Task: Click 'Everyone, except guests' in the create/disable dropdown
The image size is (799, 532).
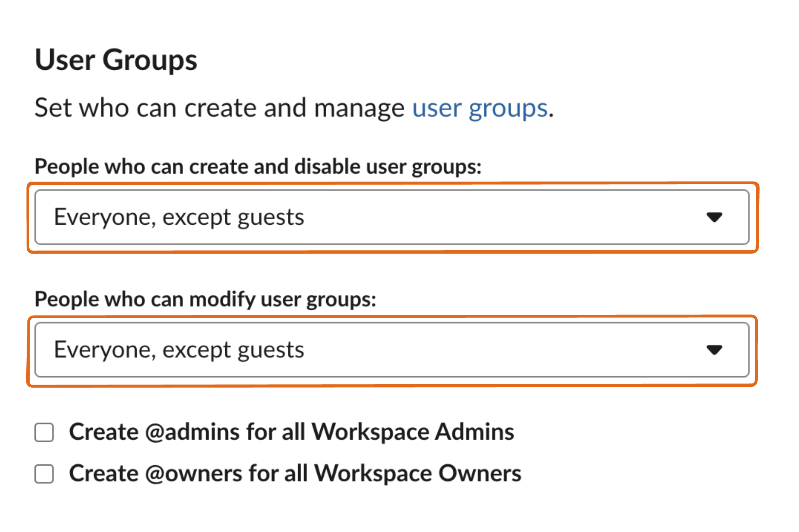Action: (x=179, y=217)
